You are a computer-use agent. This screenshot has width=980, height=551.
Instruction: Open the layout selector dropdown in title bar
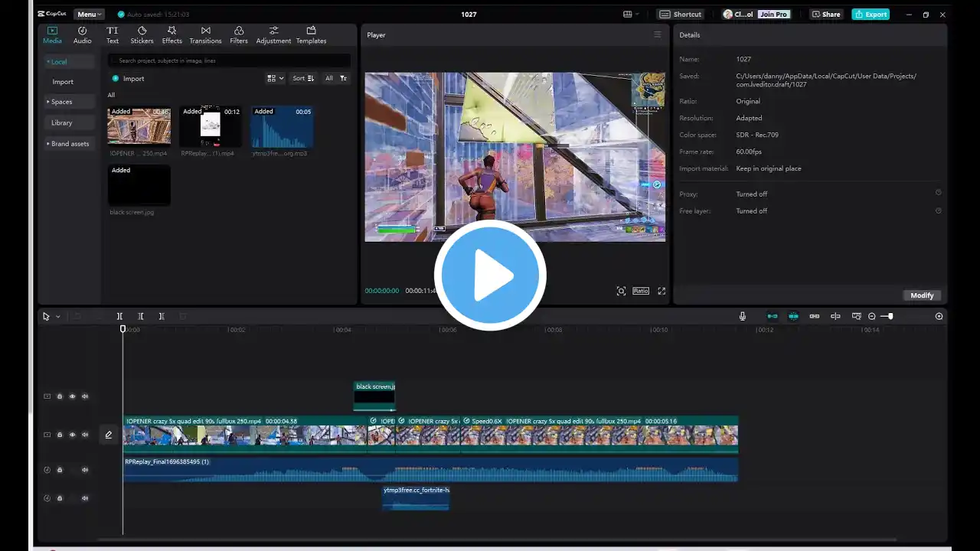tap(632, 14)
